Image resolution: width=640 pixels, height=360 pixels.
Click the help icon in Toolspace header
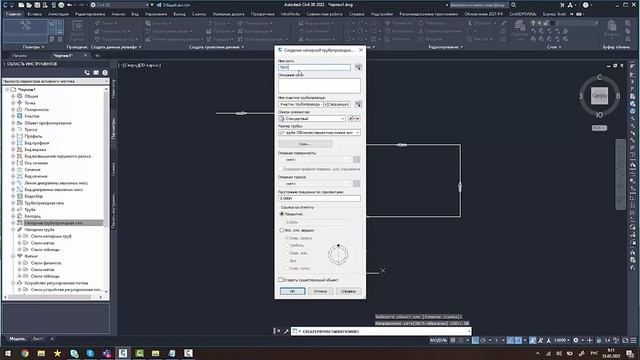(105, 73)
